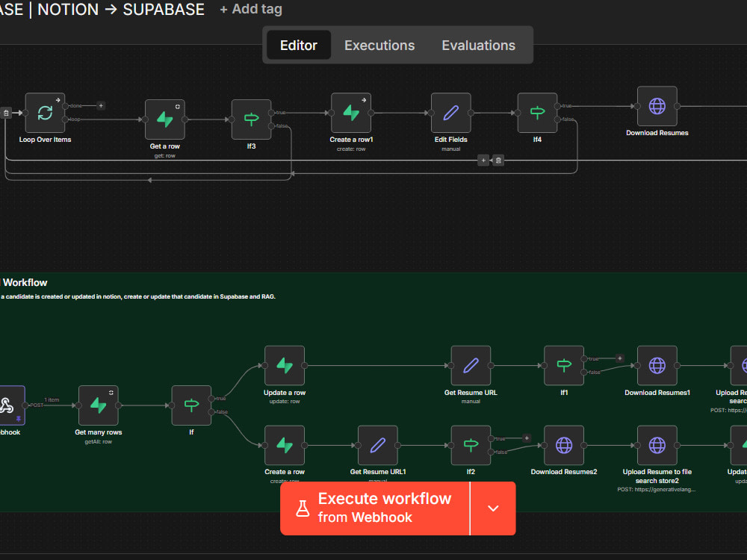This screenshot has width=747, height=560.
Task: Click plus button on the loop connection line
Action: coord(483,161)
